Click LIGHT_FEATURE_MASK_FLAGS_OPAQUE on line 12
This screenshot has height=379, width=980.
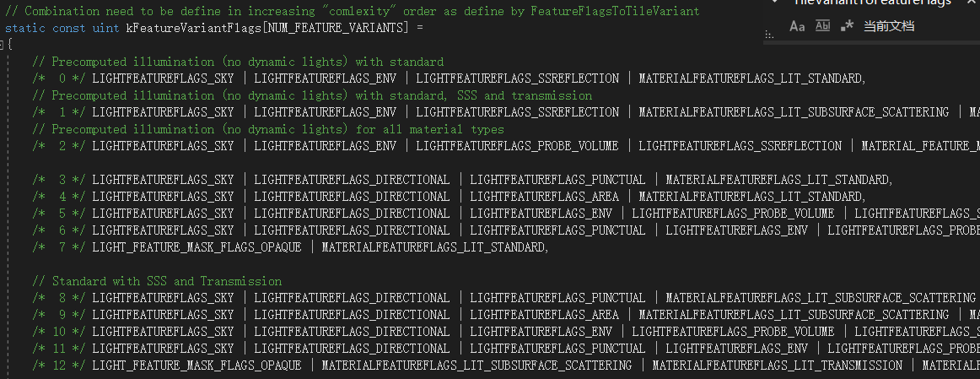pos(197,365)
